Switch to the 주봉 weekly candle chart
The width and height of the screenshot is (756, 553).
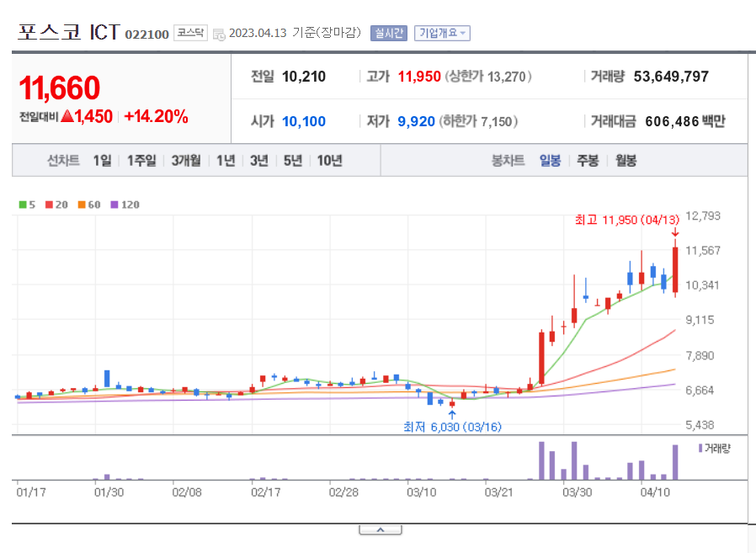tap(588, 161)
